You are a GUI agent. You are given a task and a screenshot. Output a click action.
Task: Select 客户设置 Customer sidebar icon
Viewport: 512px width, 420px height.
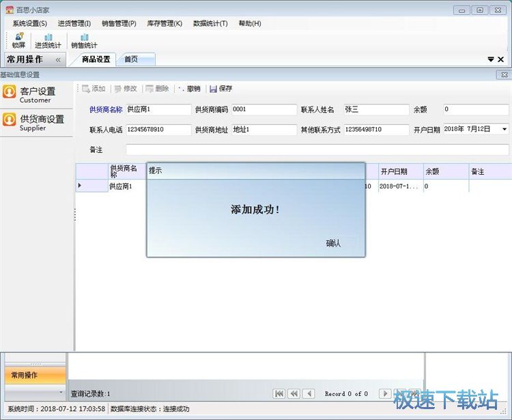(9, 92)
